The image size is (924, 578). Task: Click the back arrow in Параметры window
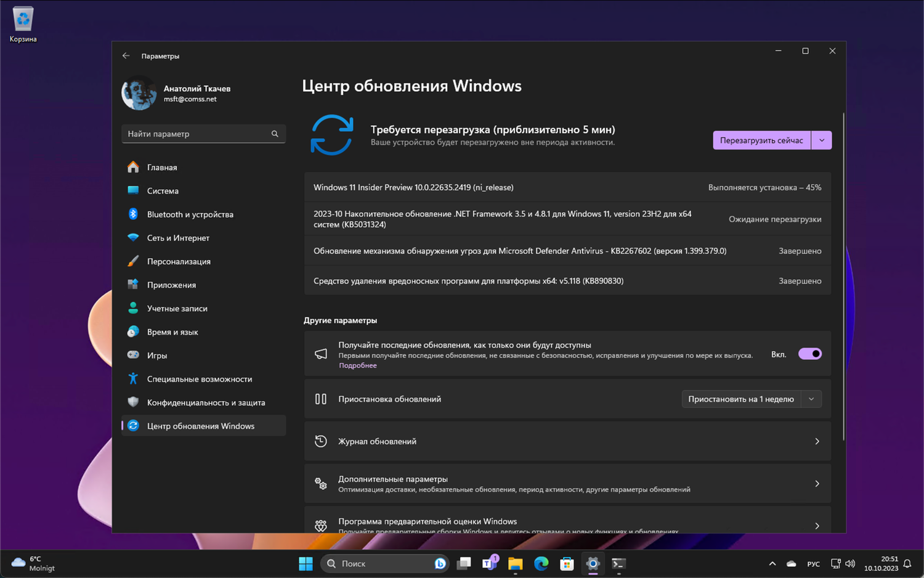[126, 55]
